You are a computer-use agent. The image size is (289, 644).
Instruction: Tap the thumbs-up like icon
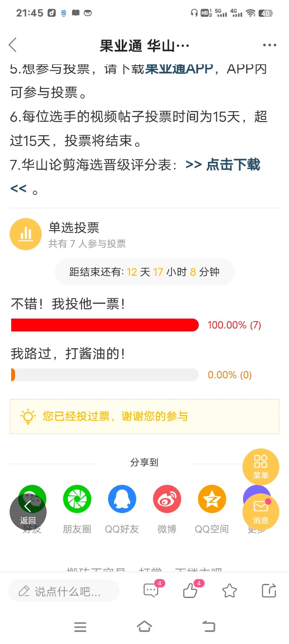[x=191, y=590]
